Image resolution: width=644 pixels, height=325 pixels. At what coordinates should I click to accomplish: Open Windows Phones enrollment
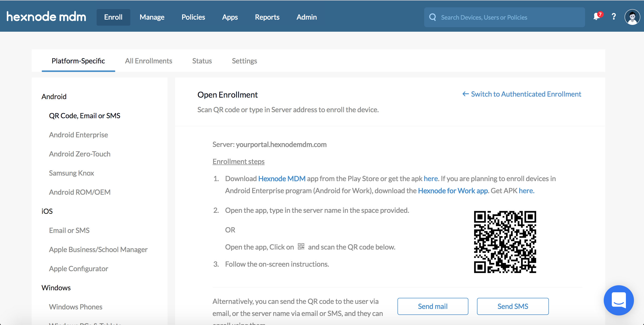pyautogui.click(x=75, y=307)
